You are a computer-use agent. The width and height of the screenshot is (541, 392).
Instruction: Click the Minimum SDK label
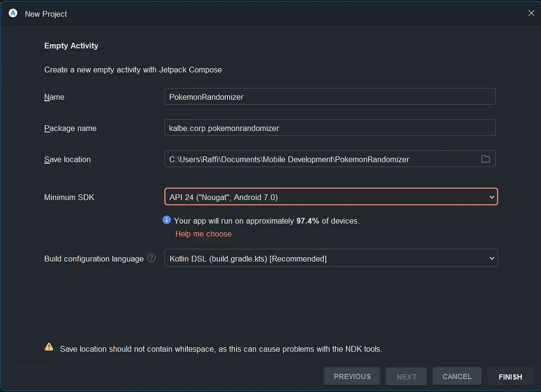[69, 197]
